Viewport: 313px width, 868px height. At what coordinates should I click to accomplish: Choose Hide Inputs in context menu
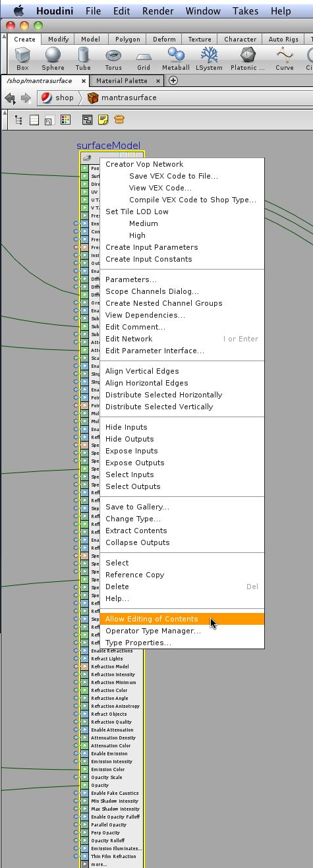[182, 427]
